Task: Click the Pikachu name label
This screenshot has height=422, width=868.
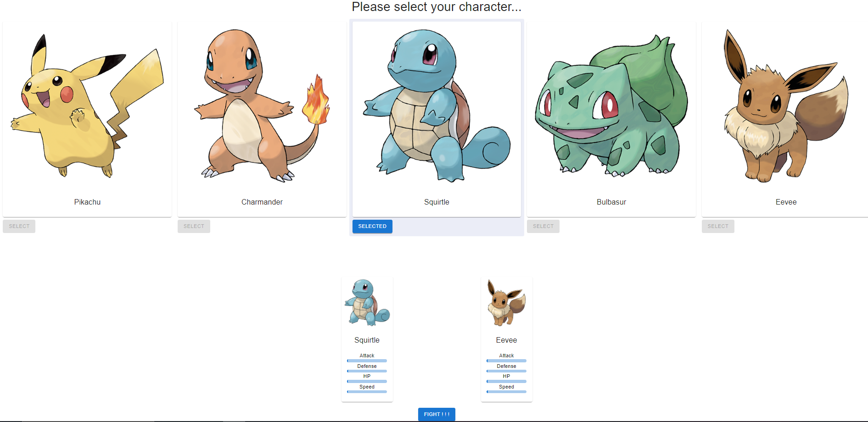Action: [87, 202]
